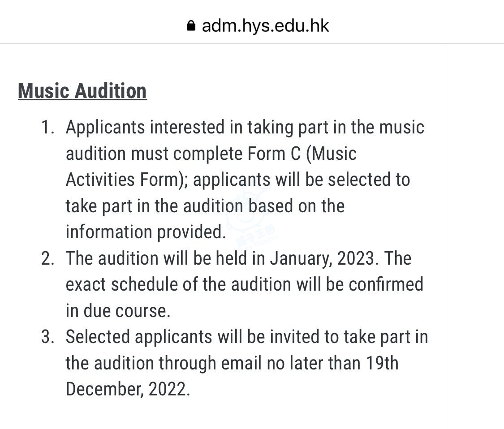
Task: Click the list number 3 marker
Action: pyautogui.click(x=47, y=337)
